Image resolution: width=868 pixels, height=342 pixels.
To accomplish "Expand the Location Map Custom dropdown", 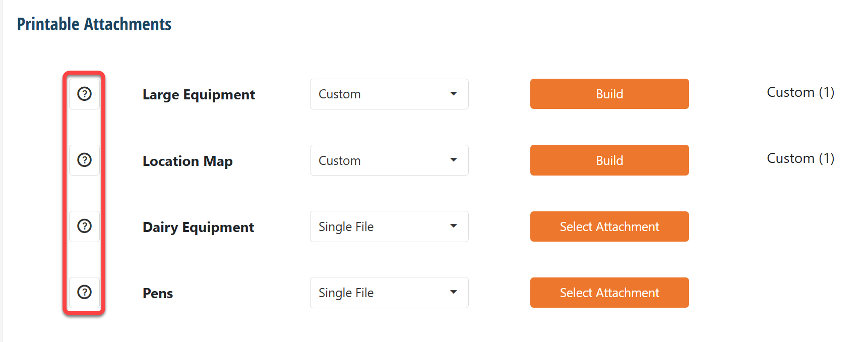I will pos(389,160).
